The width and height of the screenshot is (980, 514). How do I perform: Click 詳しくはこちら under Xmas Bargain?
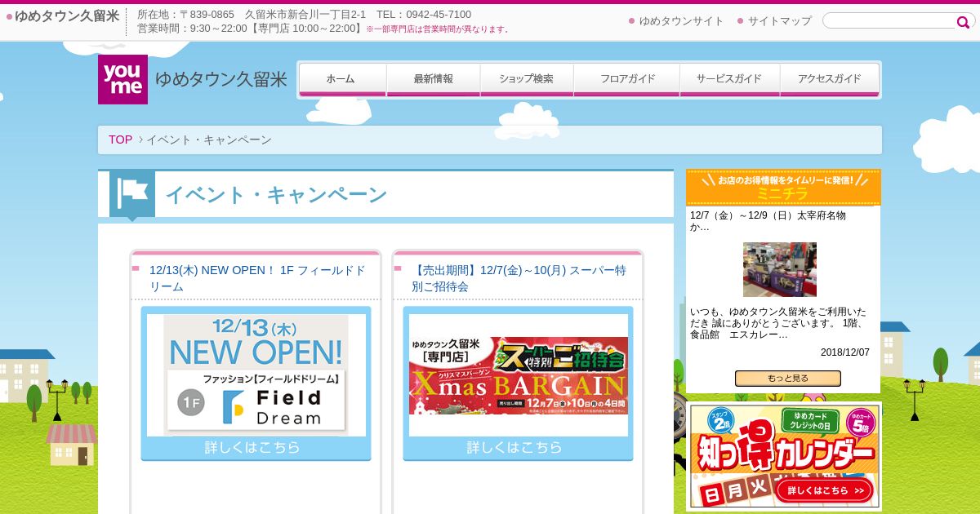[514, 447]
